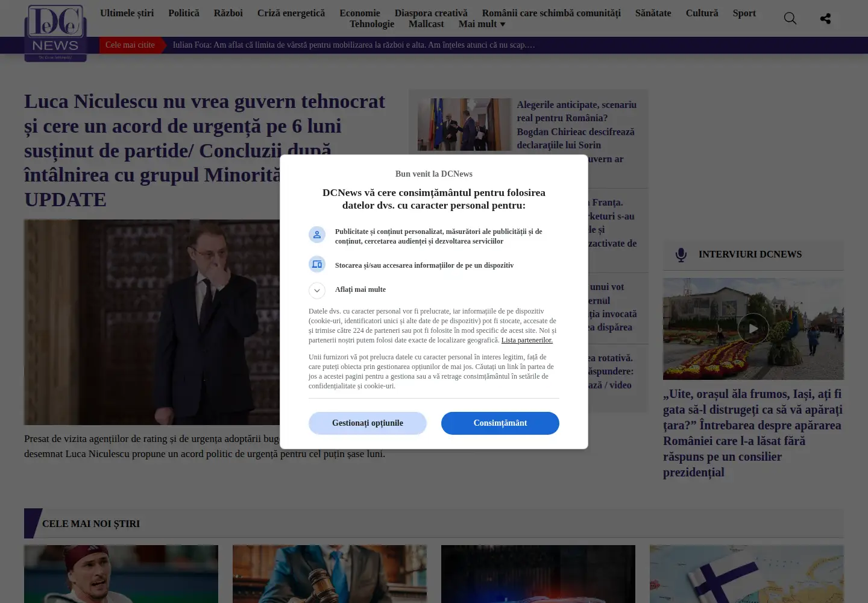Open Criză energetică section
The image size is (868, 603).
pyautogui.click(x=291, y=13)
